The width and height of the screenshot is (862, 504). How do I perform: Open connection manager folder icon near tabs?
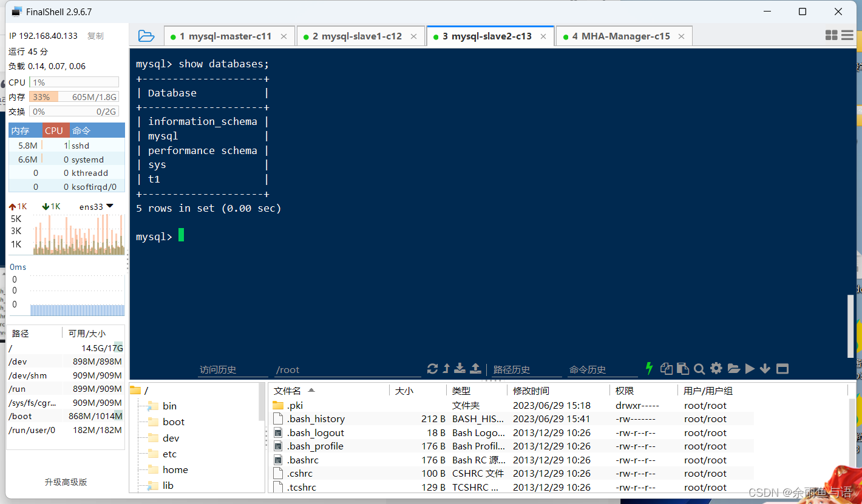(x=146, y=36)
